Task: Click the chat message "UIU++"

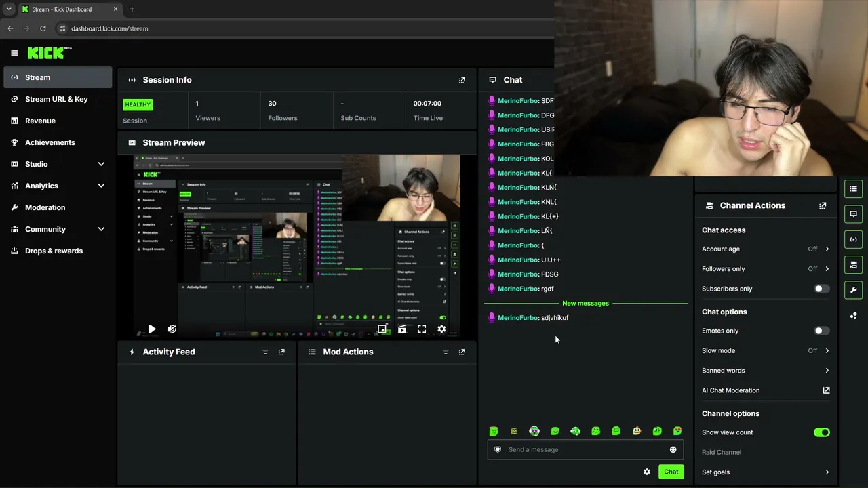Action: 551,260
